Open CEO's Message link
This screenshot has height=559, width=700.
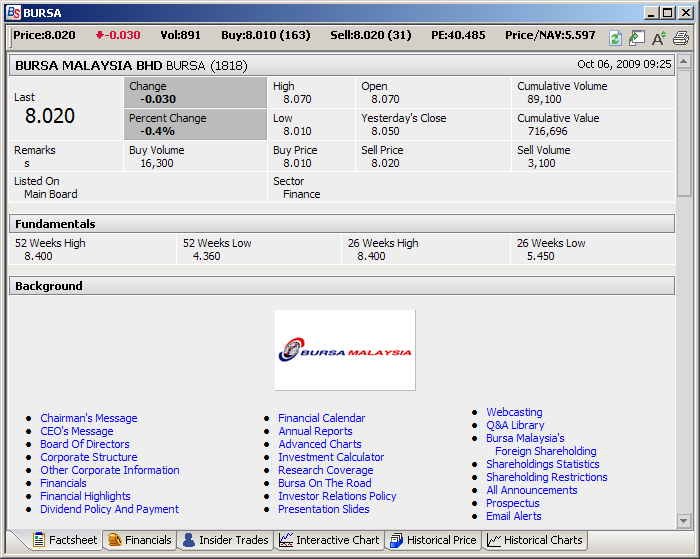(x=77, y=431)
